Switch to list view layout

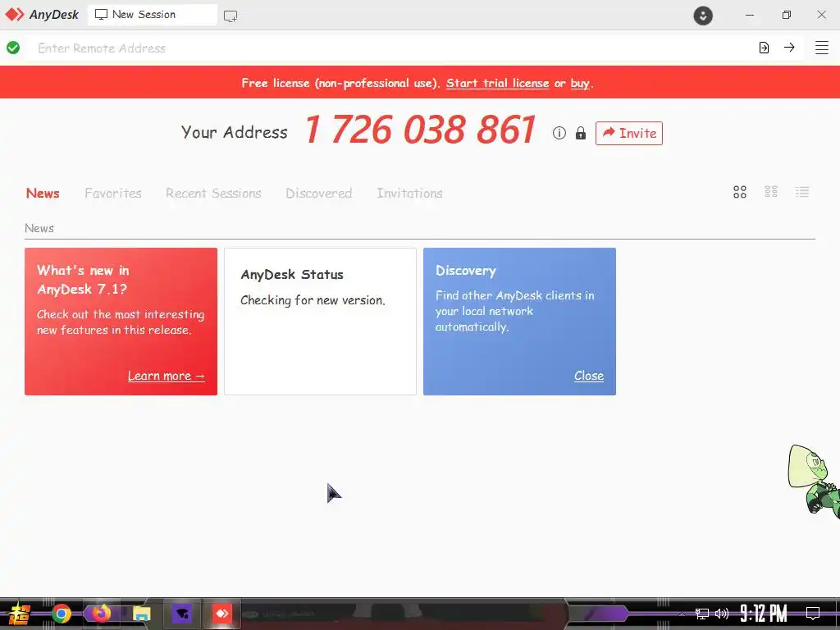pos(802,192)
